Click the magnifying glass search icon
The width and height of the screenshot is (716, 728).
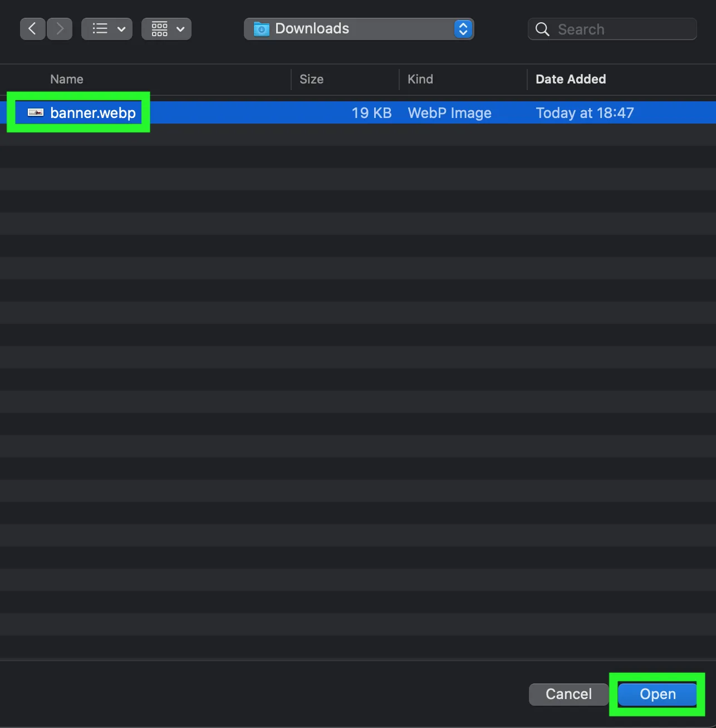(541, 29)
